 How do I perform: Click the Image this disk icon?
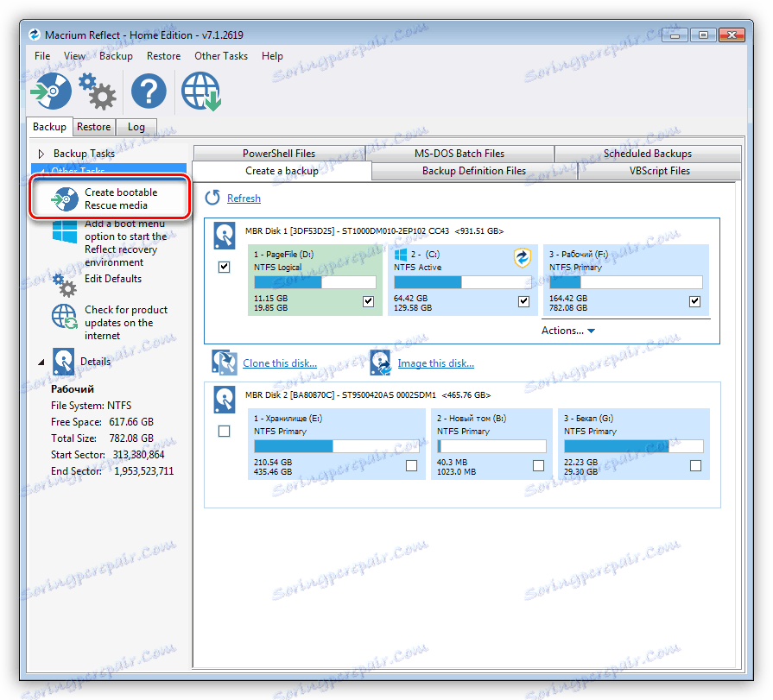click(381, 363)
